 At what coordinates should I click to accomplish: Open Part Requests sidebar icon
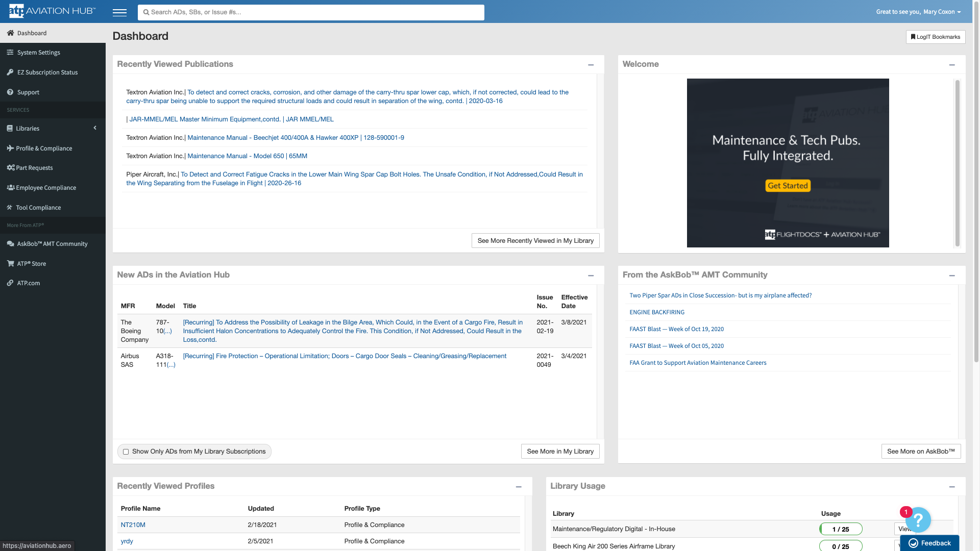pos(10,167)
